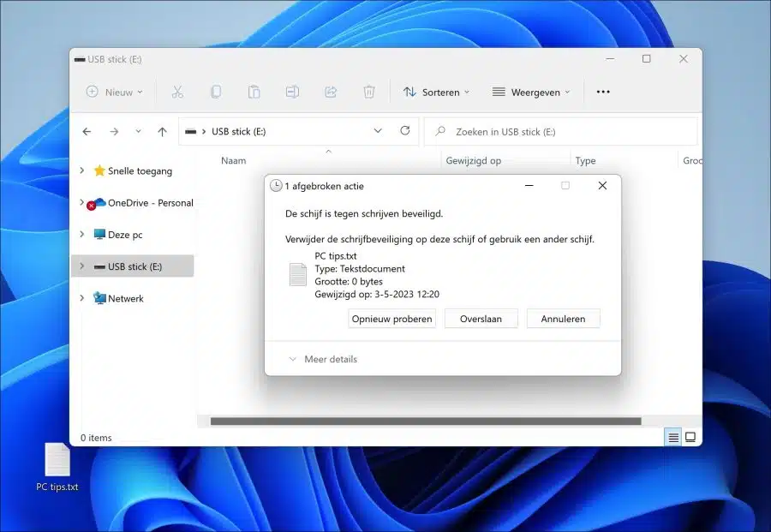Image resolution: width=771 pixels, height=532 pixels.
Task: Click the PC tips.txt document icon in dialog
Action: point(297,275)
